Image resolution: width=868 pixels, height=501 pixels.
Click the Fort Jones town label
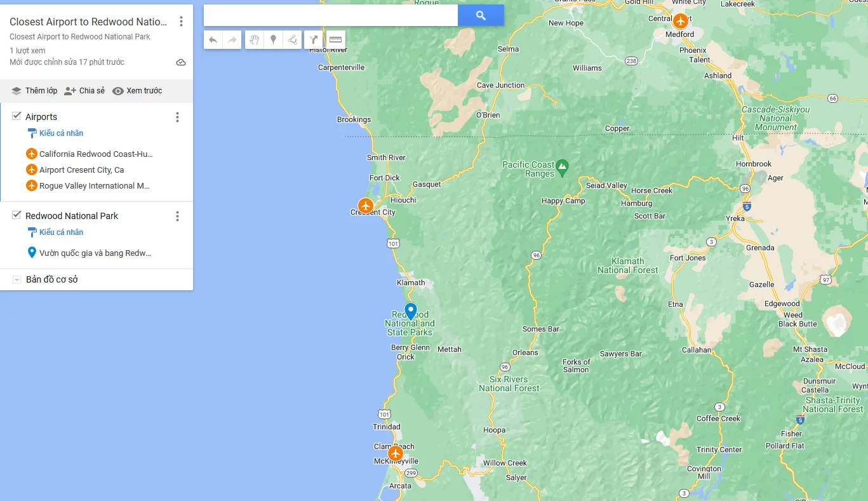point(688,258)
